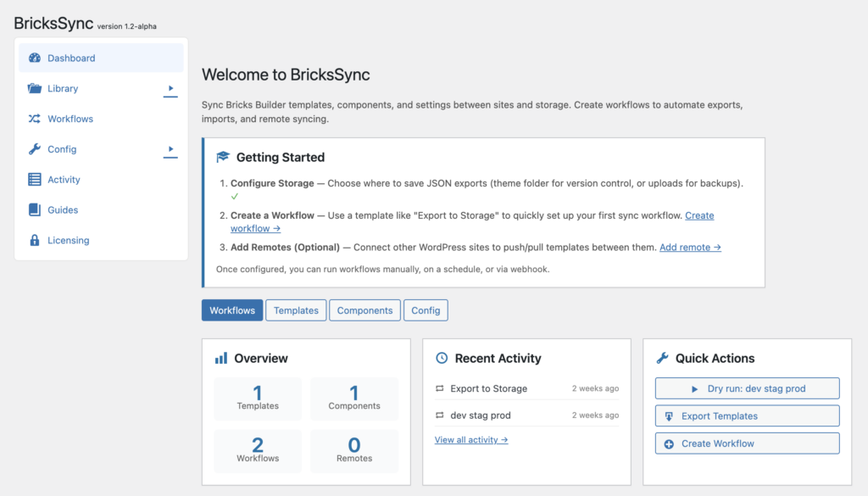Image resolution: width=868 pixels, height=496 pixels.
Task: Click the Library folder icon
Action: (x=35, y=88)
